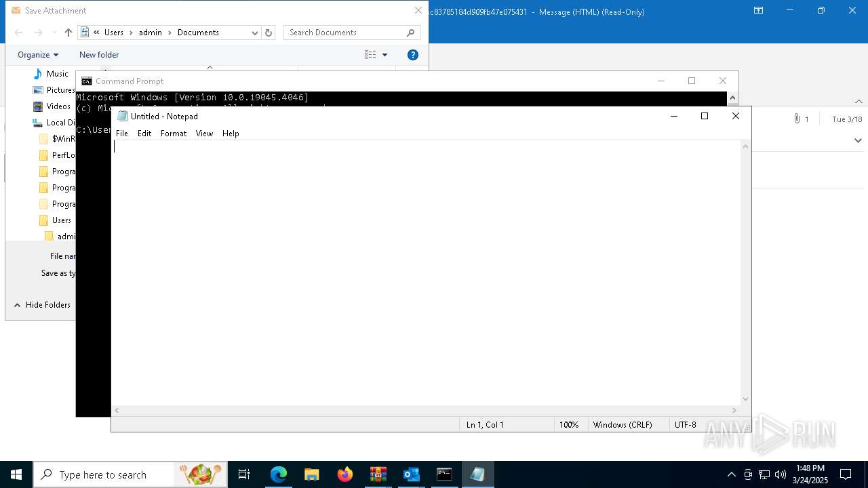
Task: Go up one folder level
Action: click(68, 33)
